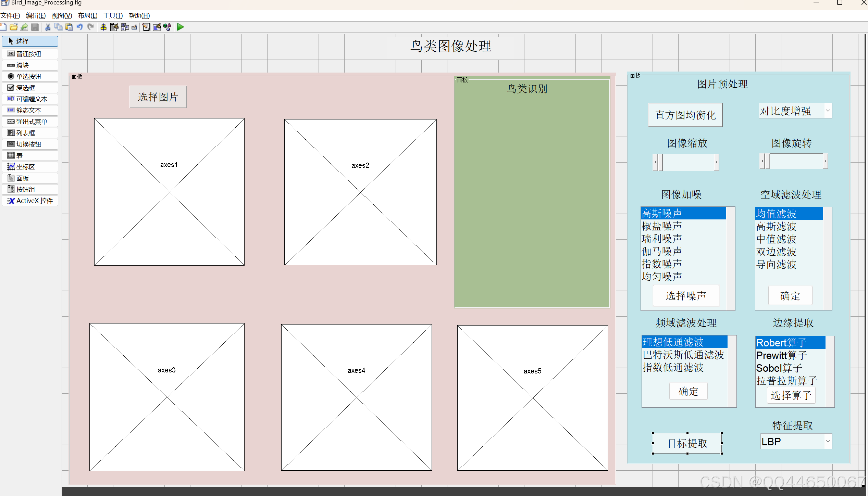Image resolution: width=868 pixels, height=496 pixels.
Task: Click the 直方图均衡化 button
Action: point(685,115)
